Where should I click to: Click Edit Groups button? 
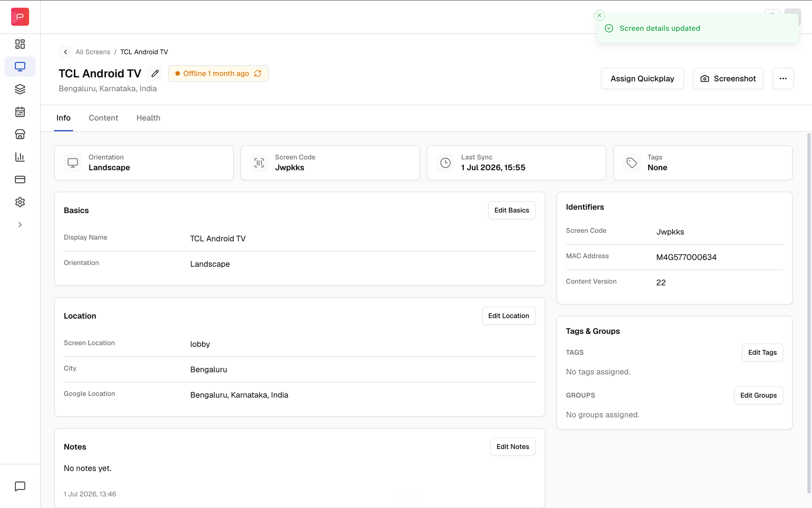[758, 395]
